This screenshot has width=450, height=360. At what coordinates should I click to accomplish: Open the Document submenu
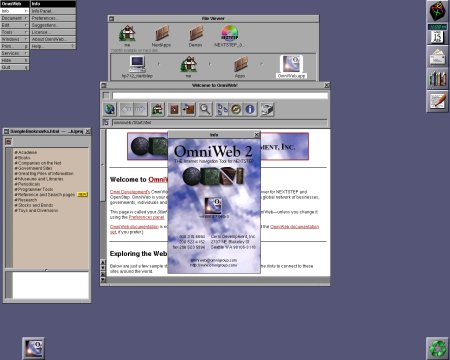[x=15, y=18]
